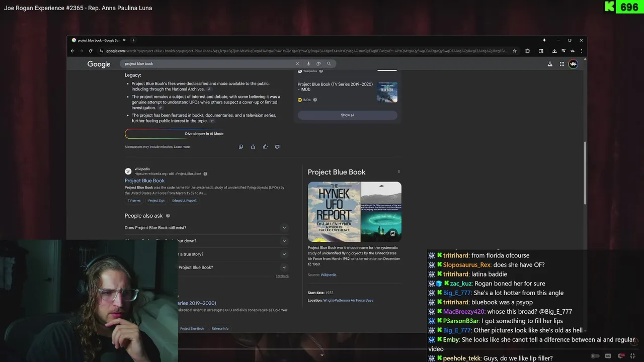Click 'Dive deeper in AI Mode' button
The image size is (644, 362).
pyautogui.click(x=204, y=134)
